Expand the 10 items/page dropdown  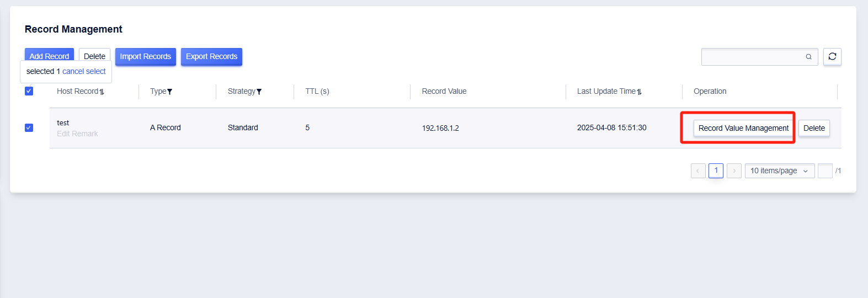tap(780, 171)
